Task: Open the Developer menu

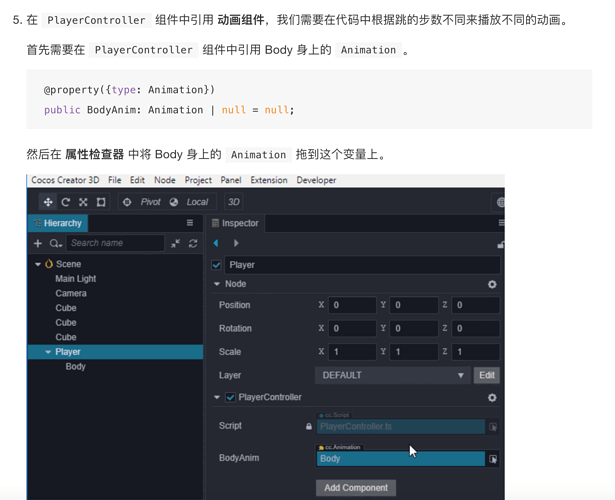Action: coord(317,180)
